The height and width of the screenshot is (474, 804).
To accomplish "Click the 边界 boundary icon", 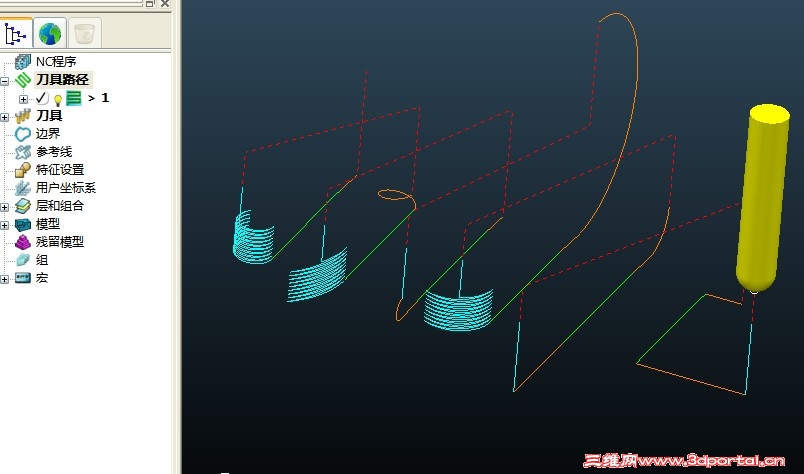I will 23,134.
